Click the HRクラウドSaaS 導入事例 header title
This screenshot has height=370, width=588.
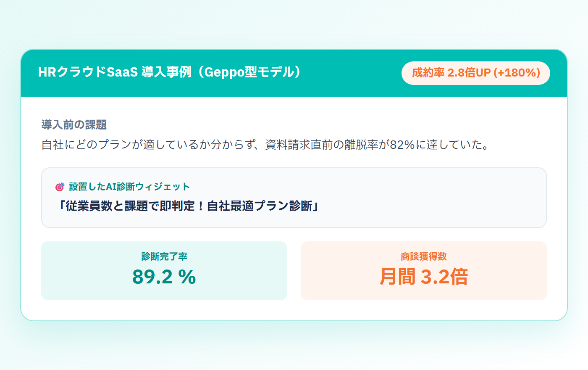pos(170,72)
